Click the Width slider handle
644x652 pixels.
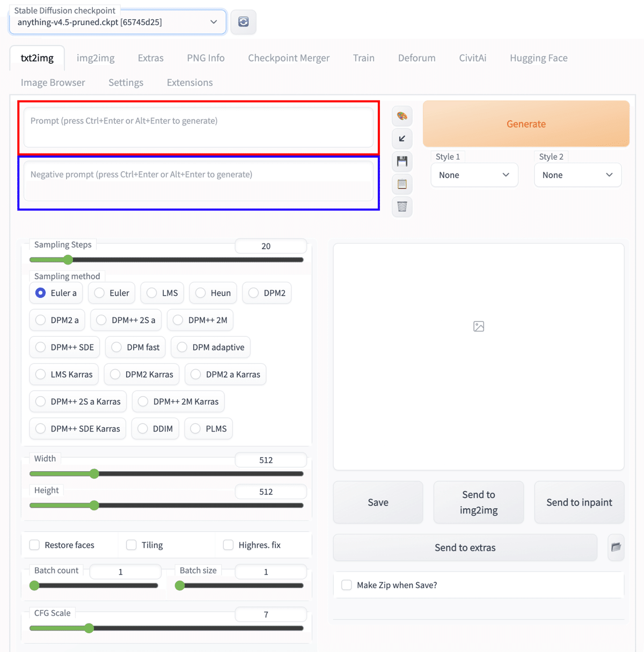click(x=94, y=474)
